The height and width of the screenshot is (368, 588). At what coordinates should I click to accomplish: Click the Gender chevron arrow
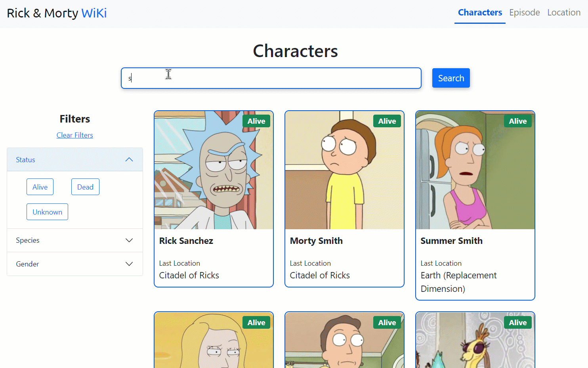click(129, 264)
